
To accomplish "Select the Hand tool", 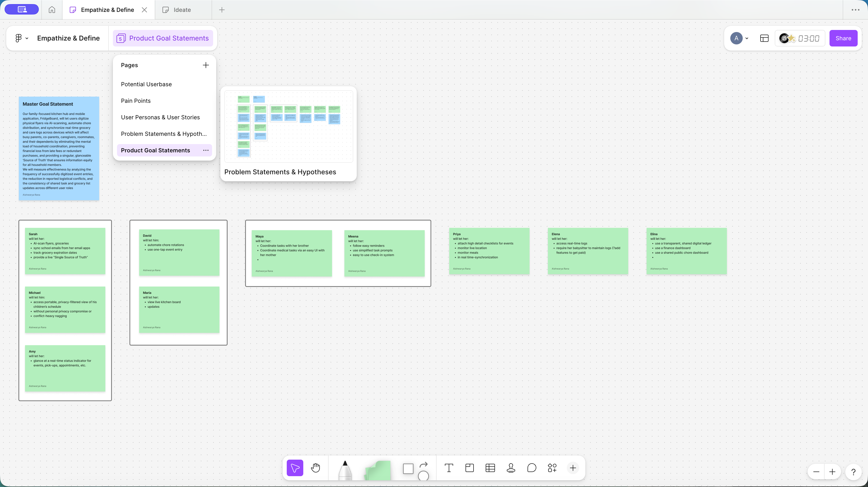I will (315, 468).
